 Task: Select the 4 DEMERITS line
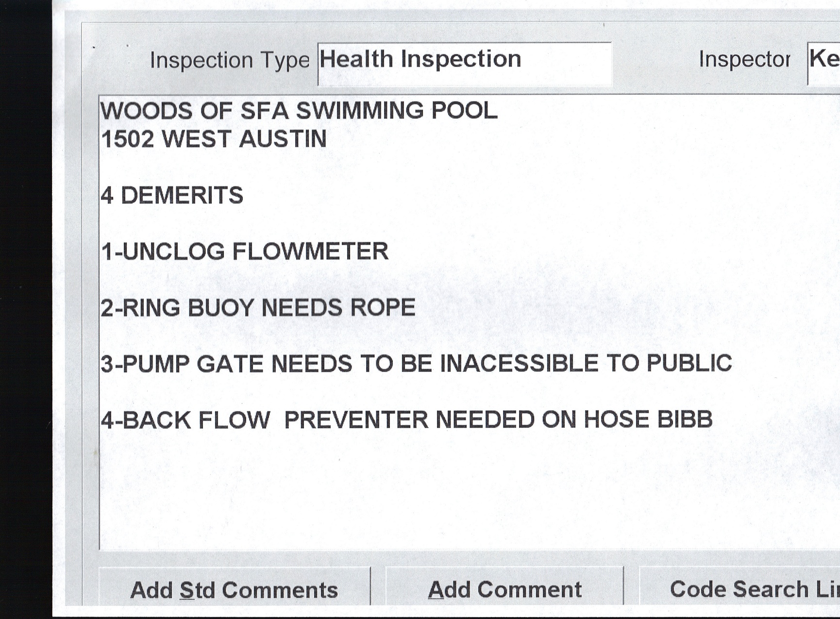click(x=172, y=195)
